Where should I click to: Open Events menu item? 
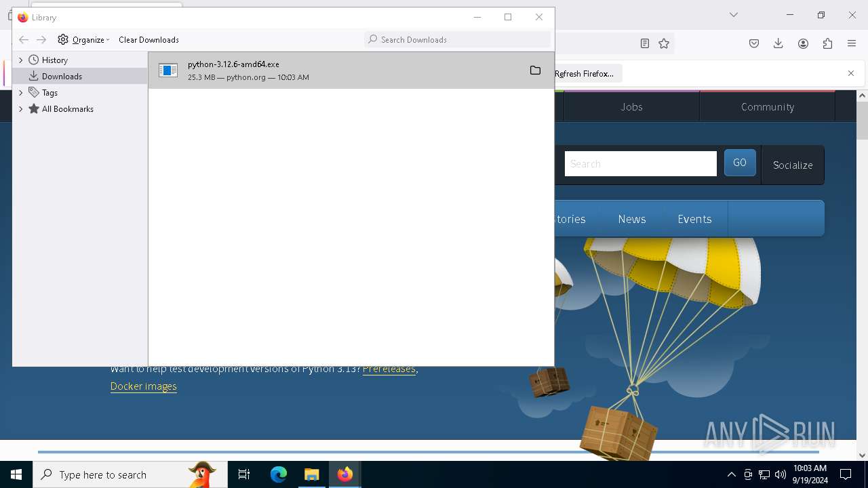pyautogui.click(x=694, y=219)
